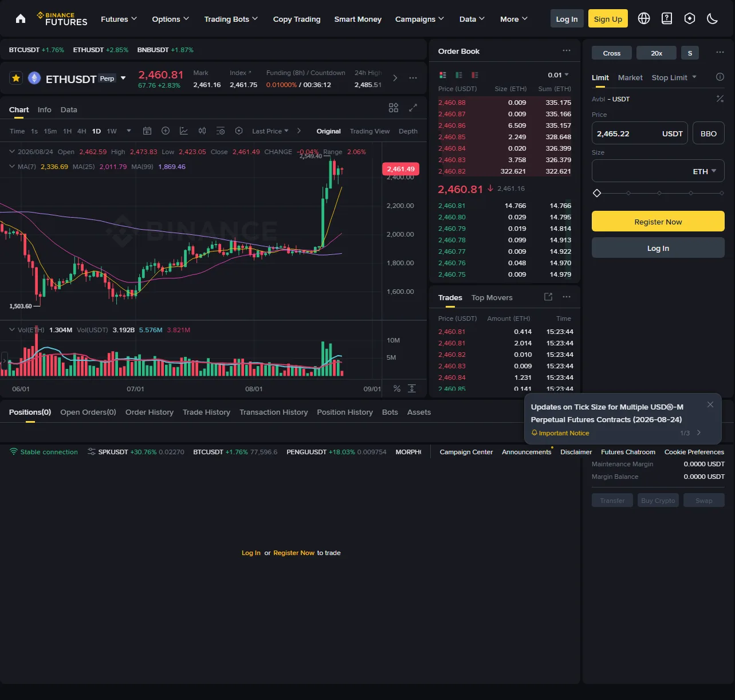Select the 1W time interval
Viewport: 735px width, 700px height.
[112, 131]
